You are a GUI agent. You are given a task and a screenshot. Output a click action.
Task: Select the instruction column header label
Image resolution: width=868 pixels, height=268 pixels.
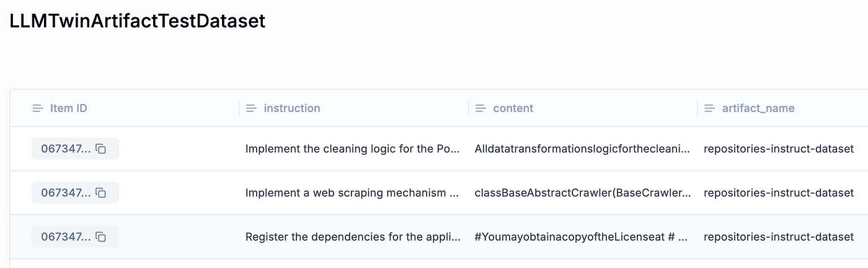292,108
